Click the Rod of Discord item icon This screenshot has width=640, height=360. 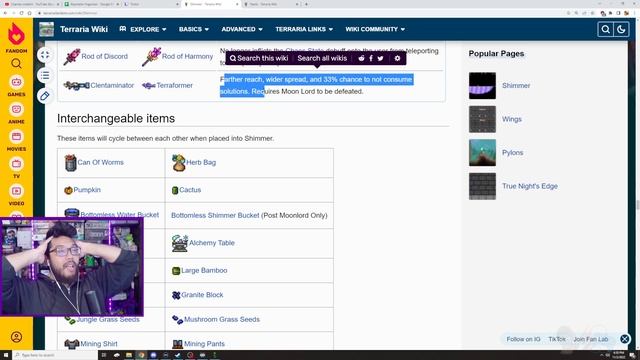72,57
